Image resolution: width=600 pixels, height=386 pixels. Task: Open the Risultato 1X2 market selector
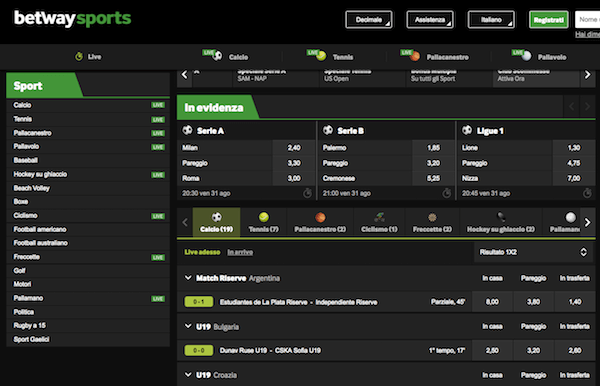(x=534, y=252)
